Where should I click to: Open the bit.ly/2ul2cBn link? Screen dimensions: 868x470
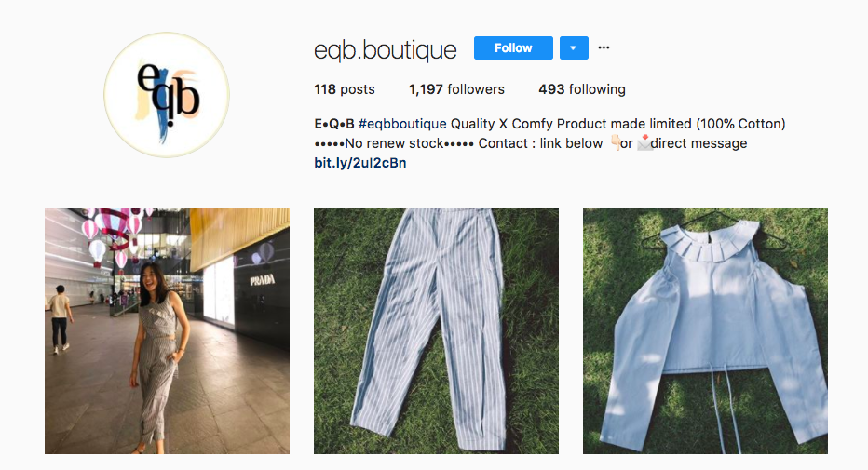point(360,163)
